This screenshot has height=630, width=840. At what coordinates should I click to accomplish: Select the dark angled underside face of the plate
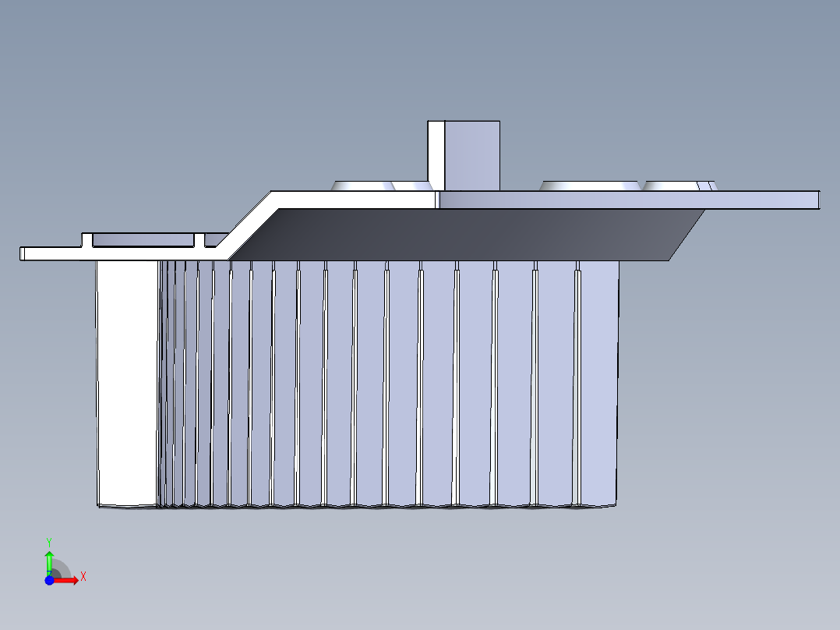coord(466,235)
